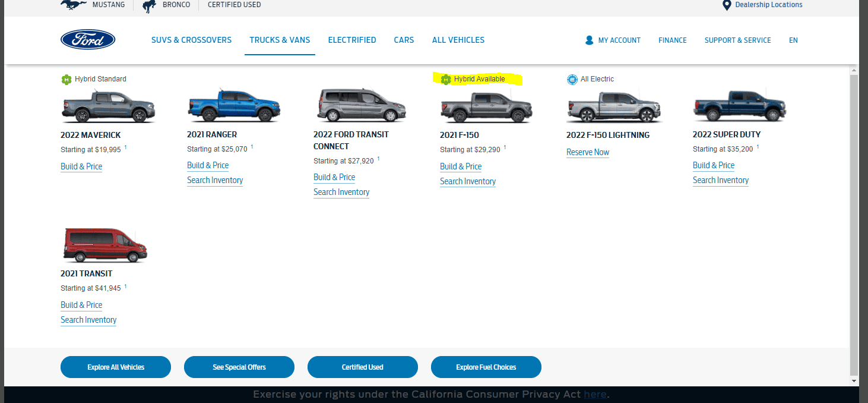Screen dimensions: 868x403
Task: Click the 2021 RANGER title text
Action: (x=212, y=134)
